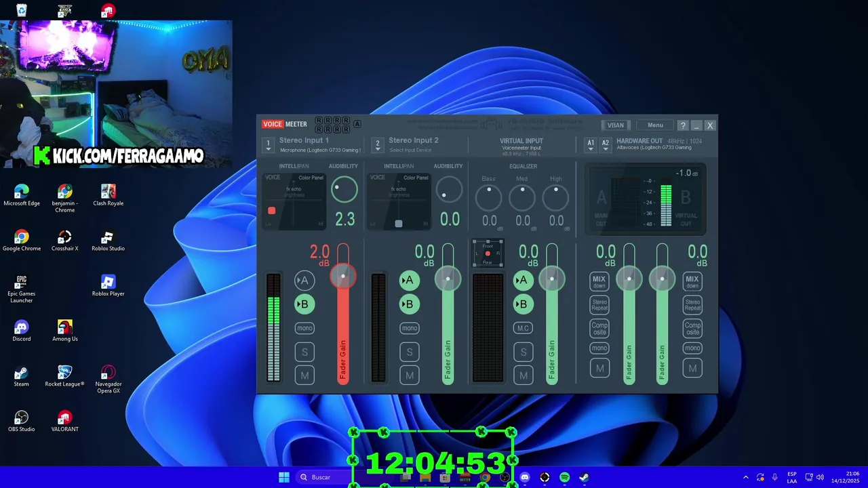Toggle bus B on Stereo Input 1

304,304
